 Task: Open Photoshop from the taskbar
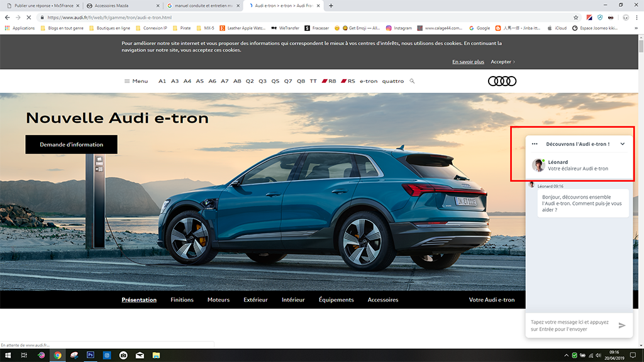(91, 356)
